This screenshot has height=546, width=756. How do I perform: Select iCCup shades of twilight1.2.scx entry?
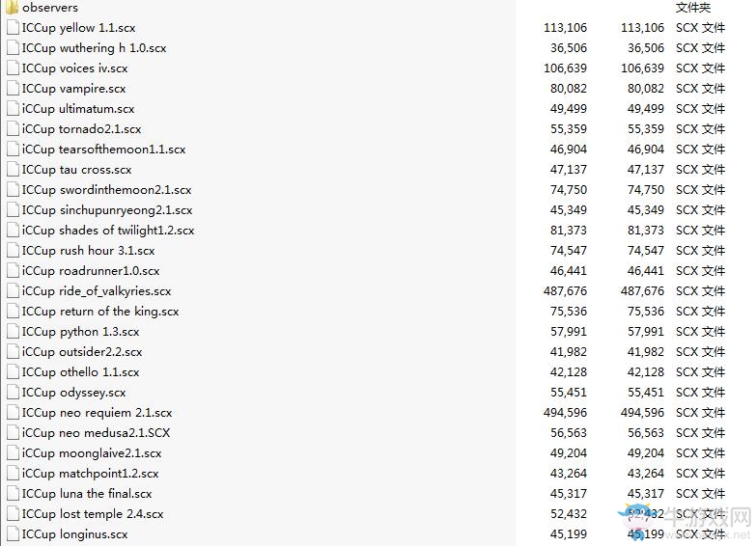click(x=108, y=231)
